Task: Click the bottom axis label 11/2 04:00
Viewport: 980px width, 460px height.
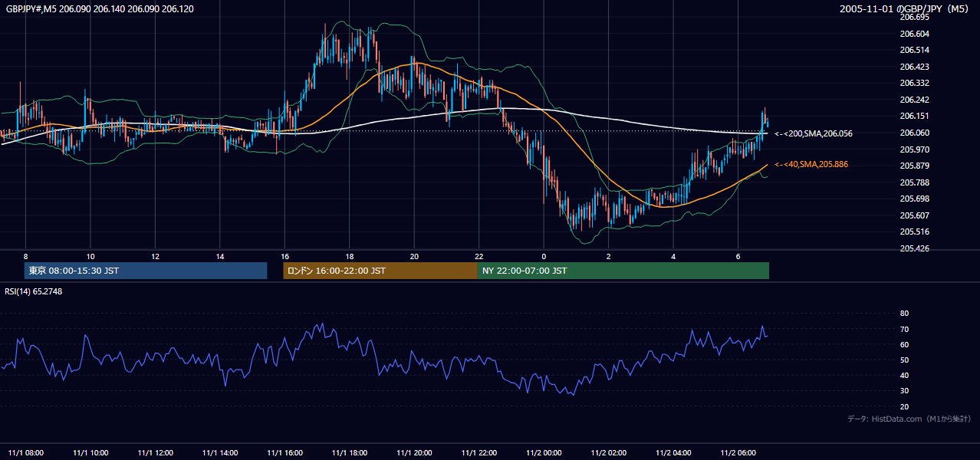Action: (673, 452)
